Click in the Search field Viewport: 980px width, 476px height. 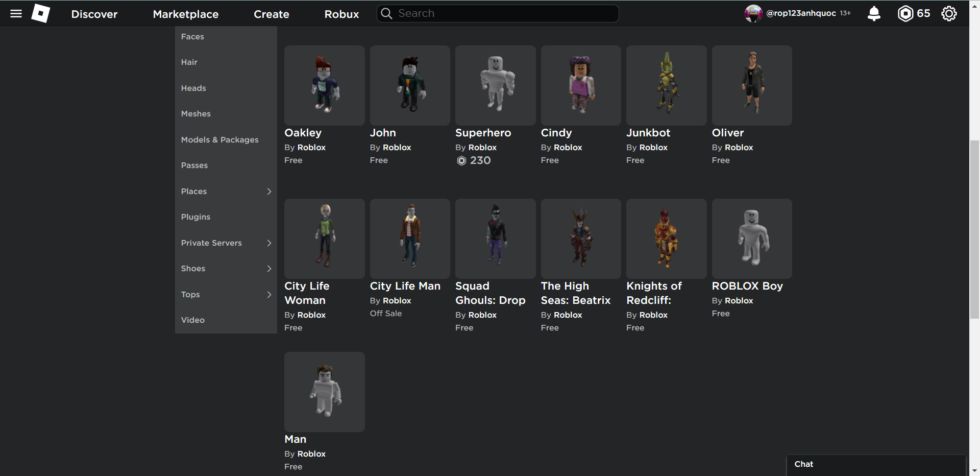[498, 14]
